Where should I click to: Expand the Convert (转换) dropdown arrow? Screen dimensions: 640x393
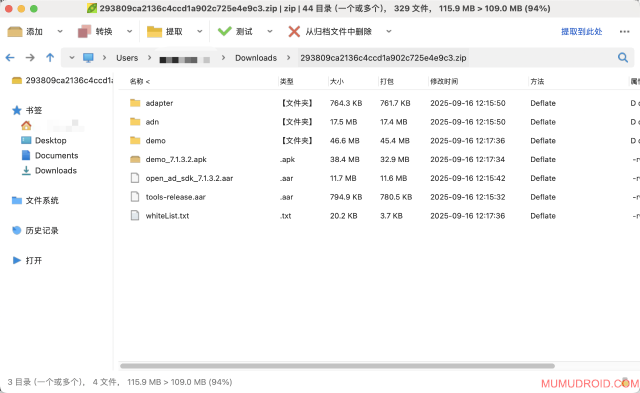129,31
